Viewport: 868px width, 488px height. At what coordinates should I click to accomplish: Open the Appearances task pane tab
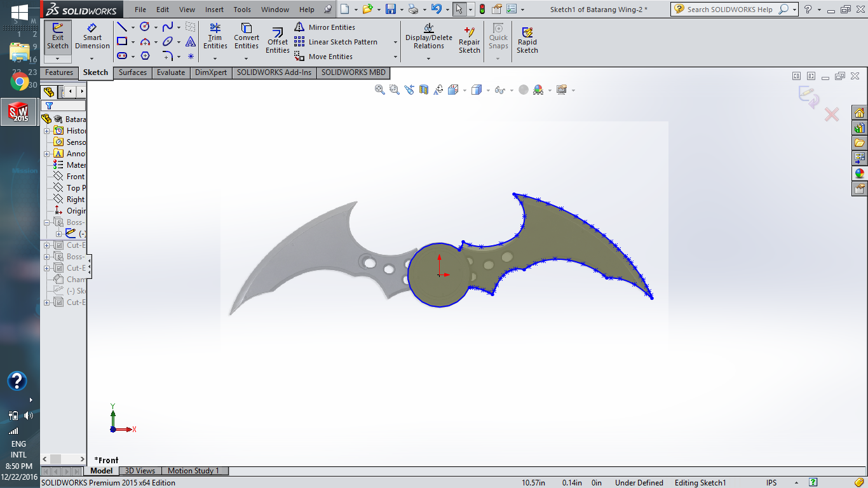click(860, 173)
